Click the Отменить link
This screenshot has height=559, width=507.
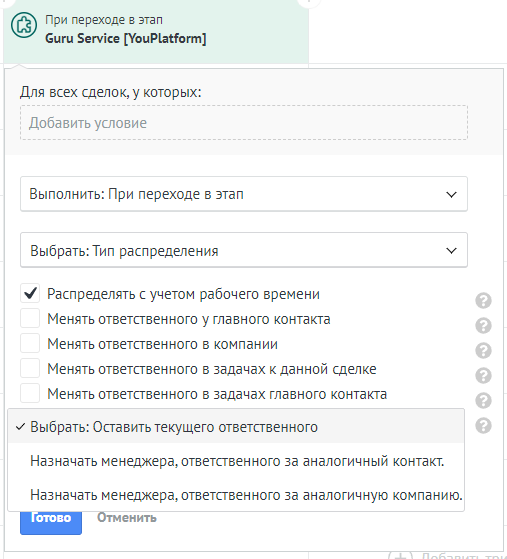click(x=127, y=517)
